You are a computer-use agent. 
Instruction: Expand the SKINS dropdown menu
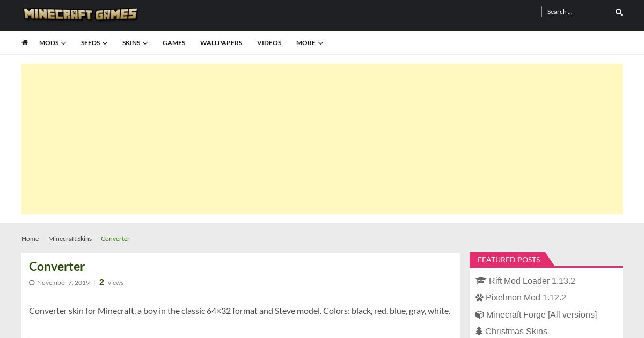point(135,43)
